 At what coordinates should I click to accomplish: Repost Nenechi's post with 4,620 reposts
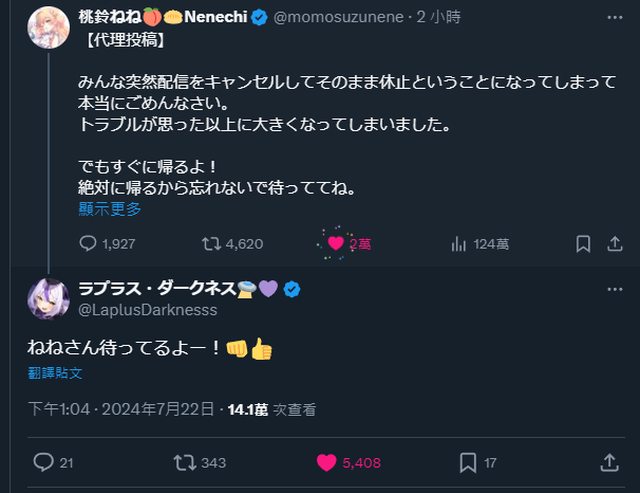pyautogui.click(x=211, y=243)
